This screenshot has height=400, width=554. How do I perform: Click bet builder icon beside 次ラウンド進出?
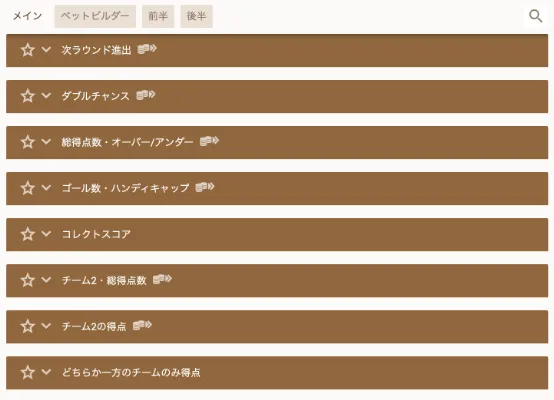pyautogui.click(x=147, y=49)
